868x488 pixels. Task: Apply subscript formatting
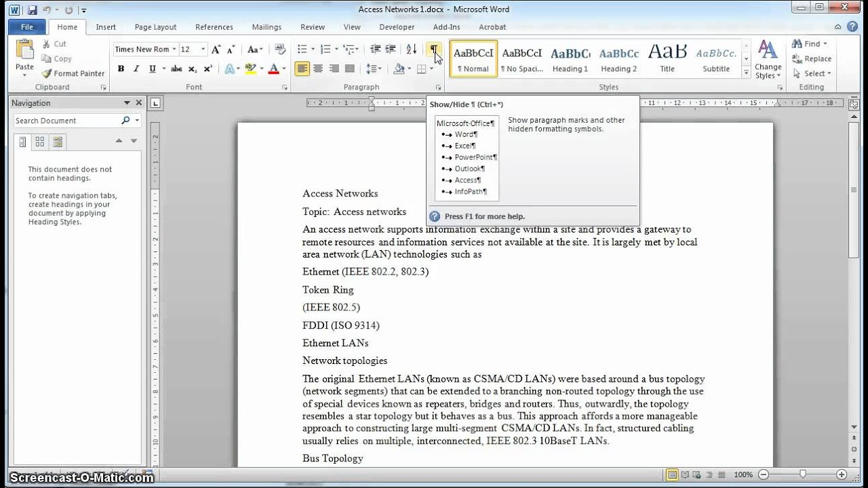[192, 68]
